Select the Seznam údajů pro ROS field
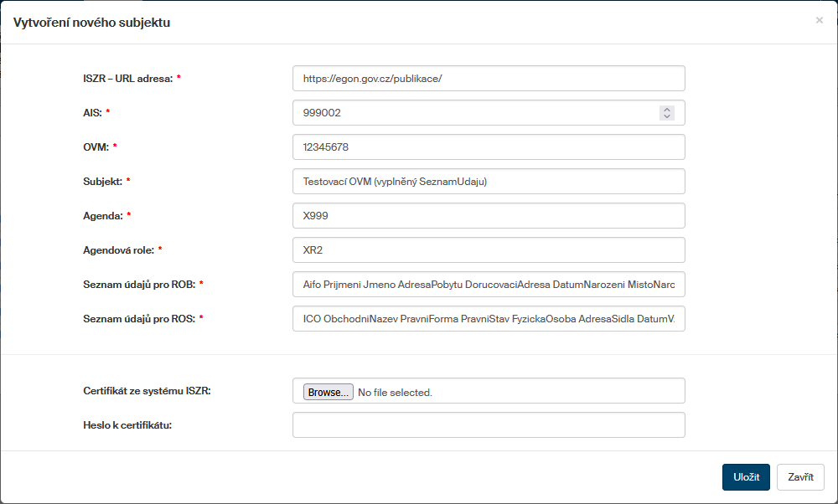Image resolution: width=838 pixels, height=504 pixels. click(x=488, y=318)
